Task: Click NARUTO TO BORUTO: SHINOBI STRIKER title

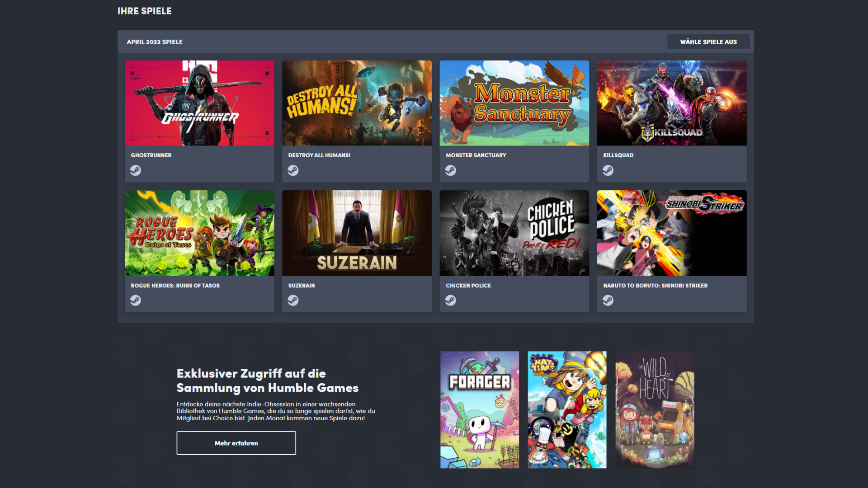Action: pos(655,286)
